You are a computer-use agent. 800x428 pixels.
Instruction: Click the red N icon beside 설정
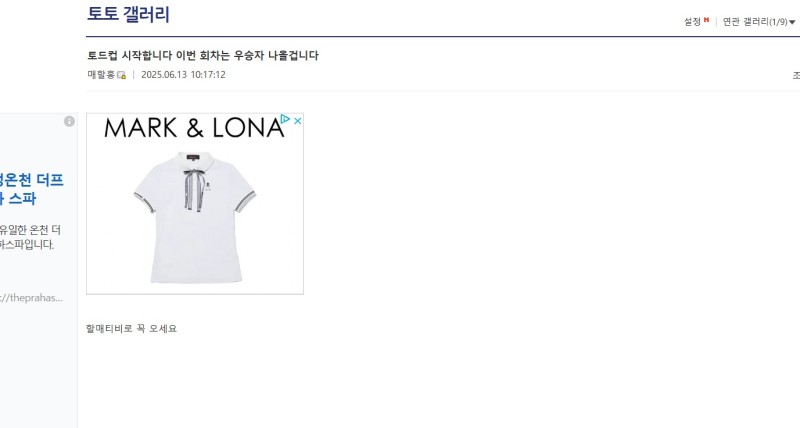pos(707,20)
